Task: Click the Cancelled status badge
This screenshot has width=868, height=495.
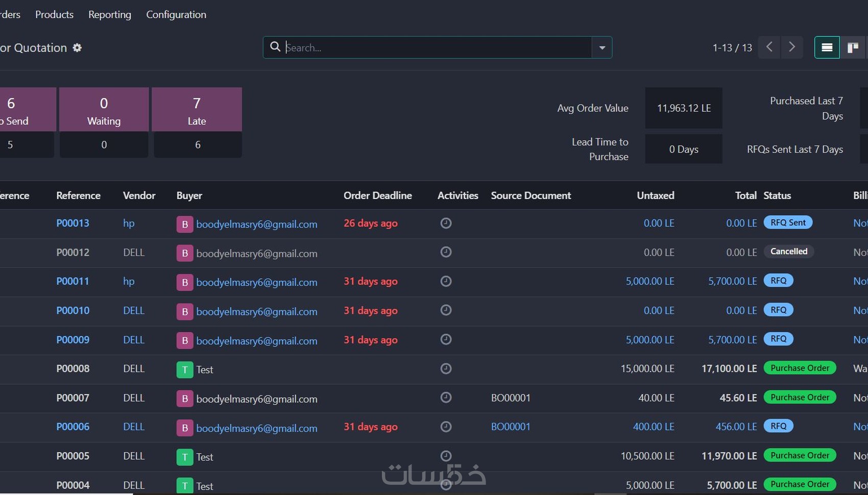Action: point(789,252)
